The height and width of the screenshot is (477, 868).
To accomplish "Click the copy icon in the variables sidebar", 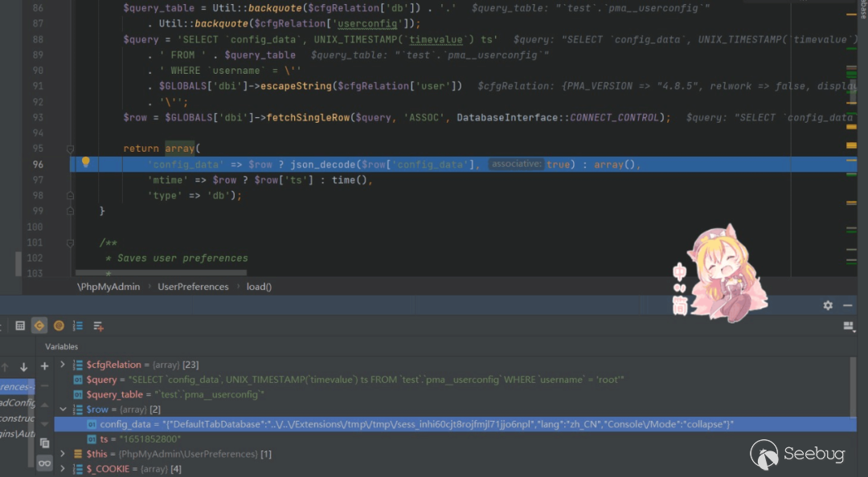I will click(x=44, y=443).
